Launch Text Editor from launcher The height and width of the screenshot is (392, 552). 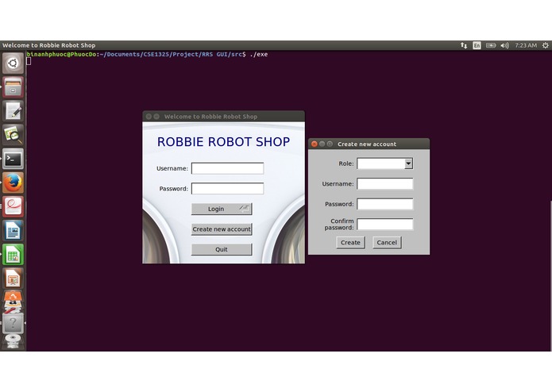click(13, 111)
